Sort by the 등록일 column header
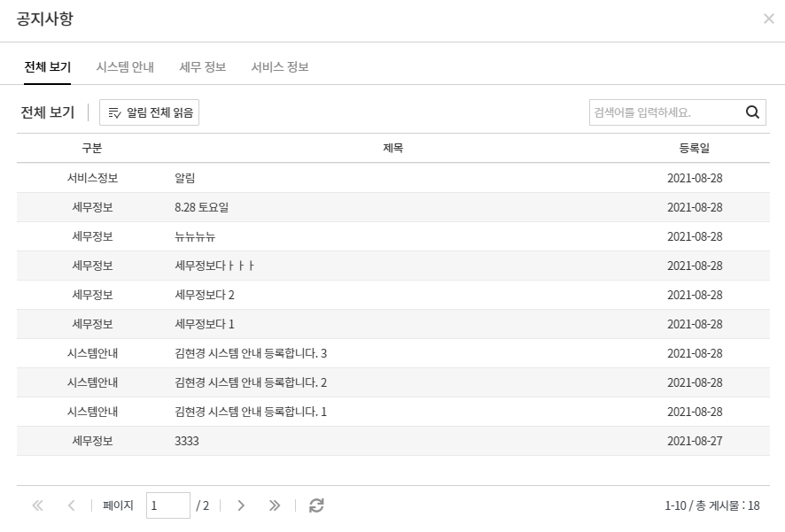785x532 pixels. pyautogui.click(x=695, y=148)
